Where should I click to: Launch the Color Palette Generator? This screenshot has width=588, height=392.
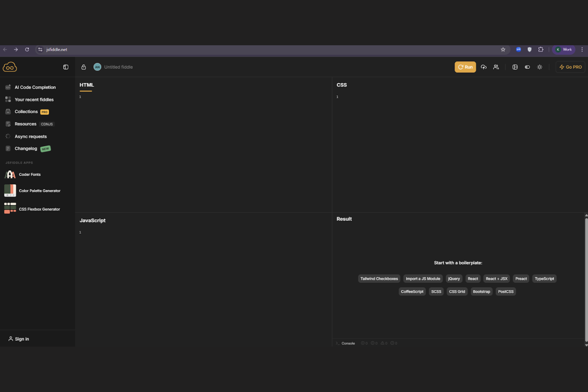coord(39,191)
